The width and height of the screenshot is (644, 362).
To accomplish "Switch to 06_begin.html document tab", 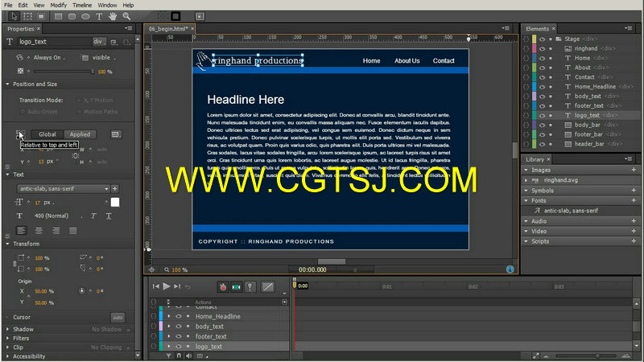I will [x=168, y=29].
